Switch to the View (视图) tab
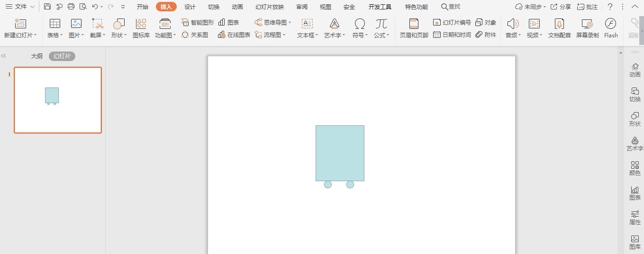This screenshot has height=254, width=644. click(326, 7)
